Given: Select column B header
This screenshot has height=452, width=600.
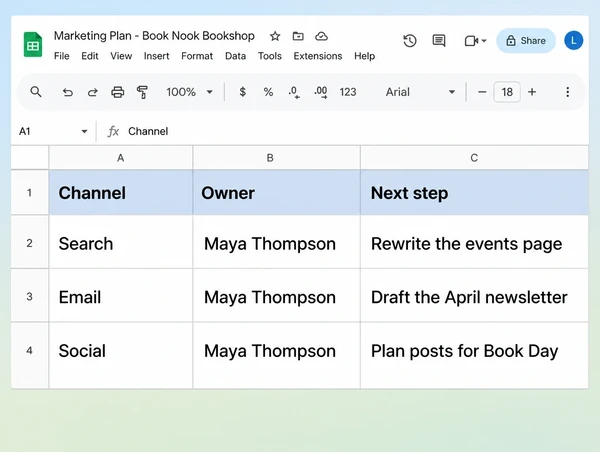Looking at the screenshot, I should coord(276,158).
